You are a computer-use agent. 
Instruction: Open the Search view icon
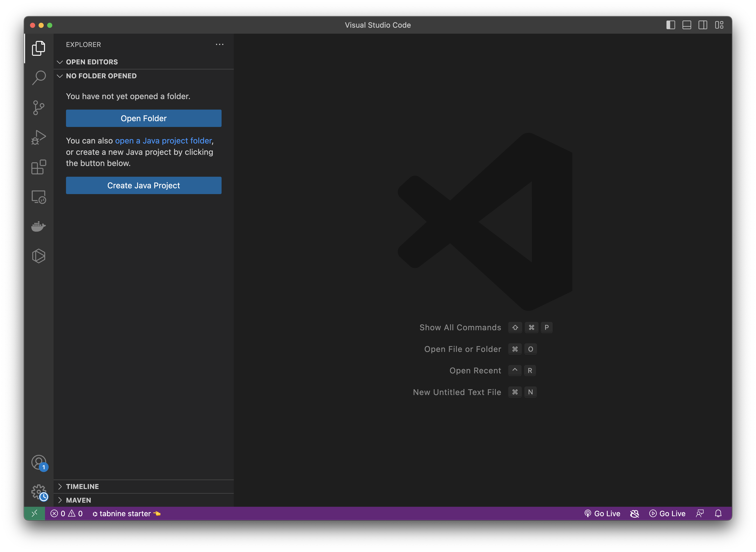point(39,77)
